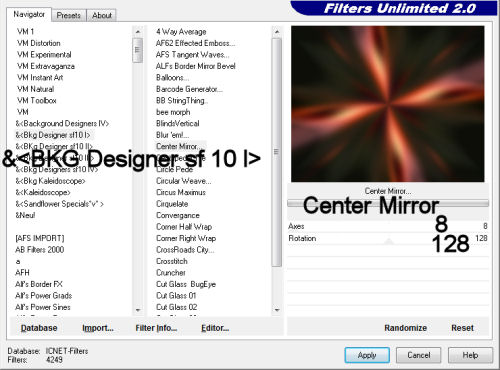Click the filter preview image
This screenshot has height=370, width=500.
coord(388,104)
